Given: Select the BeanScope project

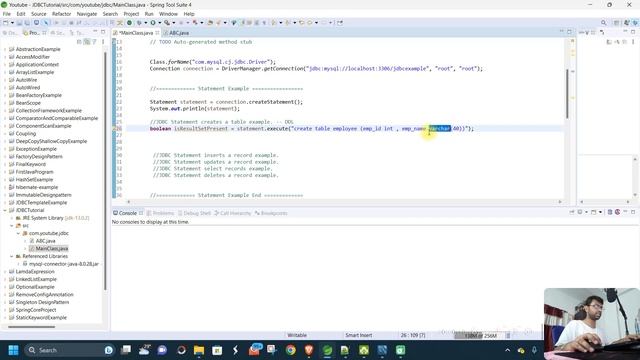Looking at the screenshot, I should coord(28,103).
